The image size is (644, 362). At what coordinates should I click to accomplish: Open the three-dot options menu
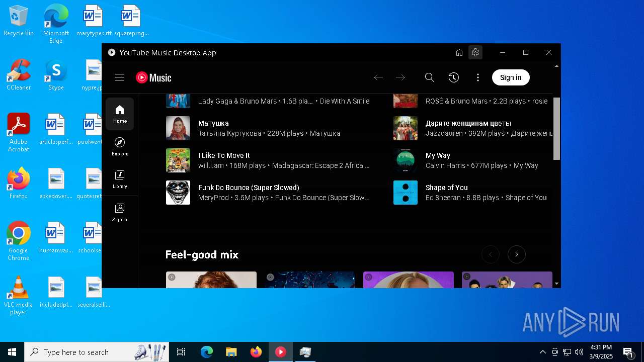pyautogui.click(x=478, y=77)
